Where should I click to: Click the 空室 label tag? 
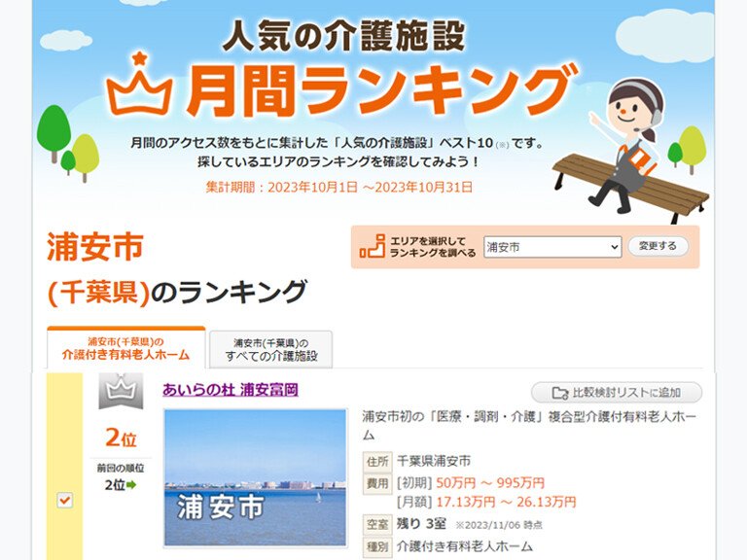click(x=377, y=525)
